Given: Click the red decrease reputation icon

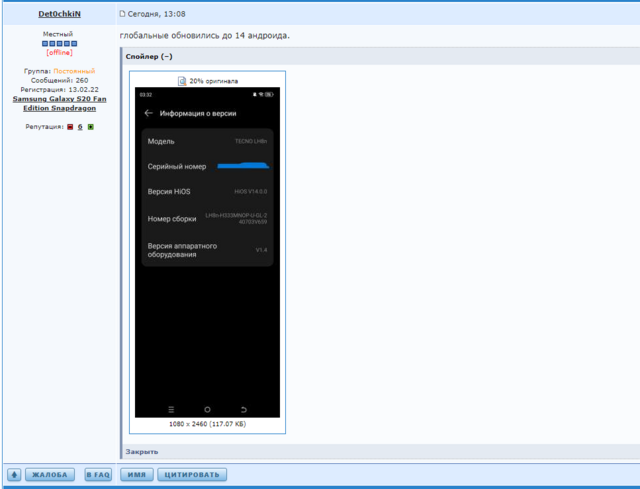Looking at the screenshot, I should [x=70, y=127].
